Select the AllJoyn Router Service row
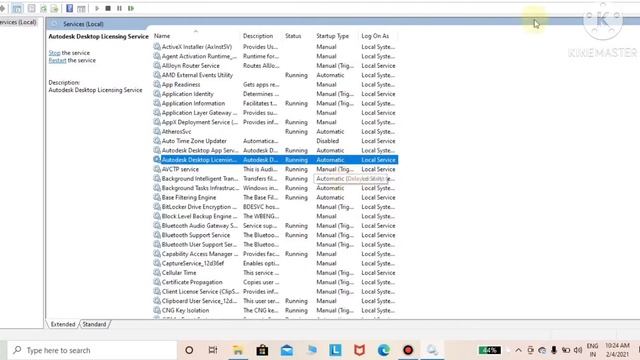Image resolution: width=640 pixels, height=360 pixels. 275,66
